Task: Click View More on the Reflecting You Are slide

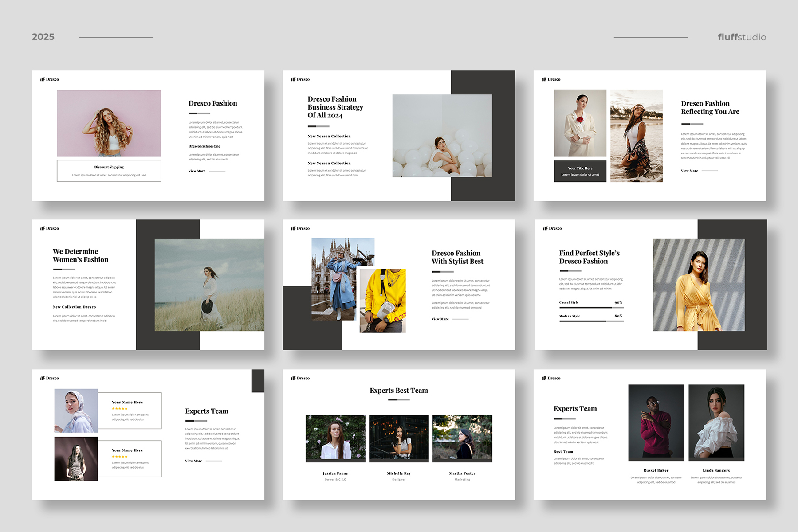Action: coord(689,171)
